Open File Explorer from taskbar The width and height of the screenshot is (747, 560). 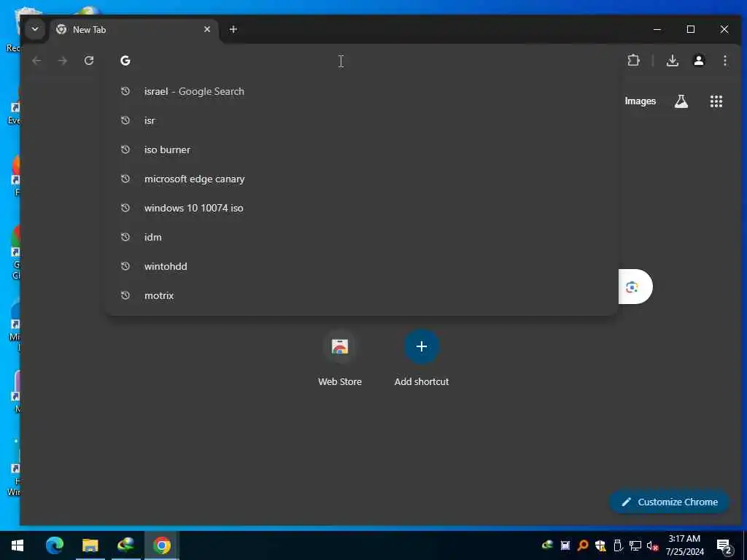[90, 545]
